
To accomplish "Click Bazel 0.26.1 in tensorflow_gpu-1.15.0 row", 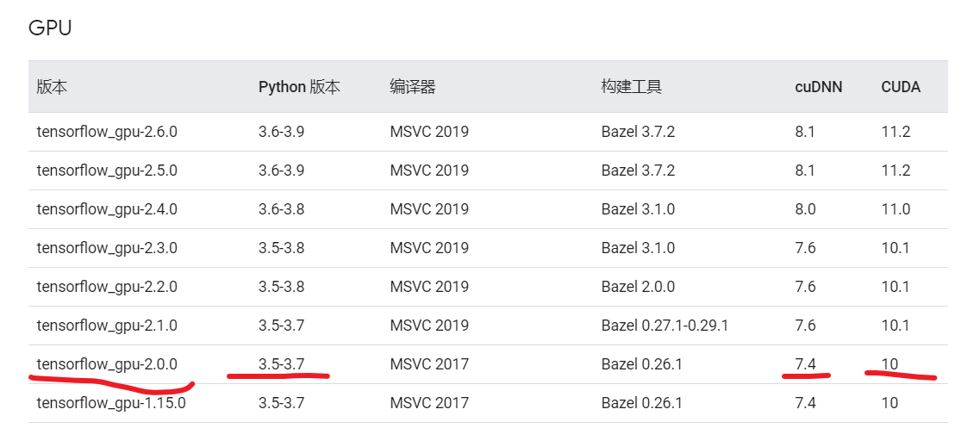I will click(x=641, y=403).
